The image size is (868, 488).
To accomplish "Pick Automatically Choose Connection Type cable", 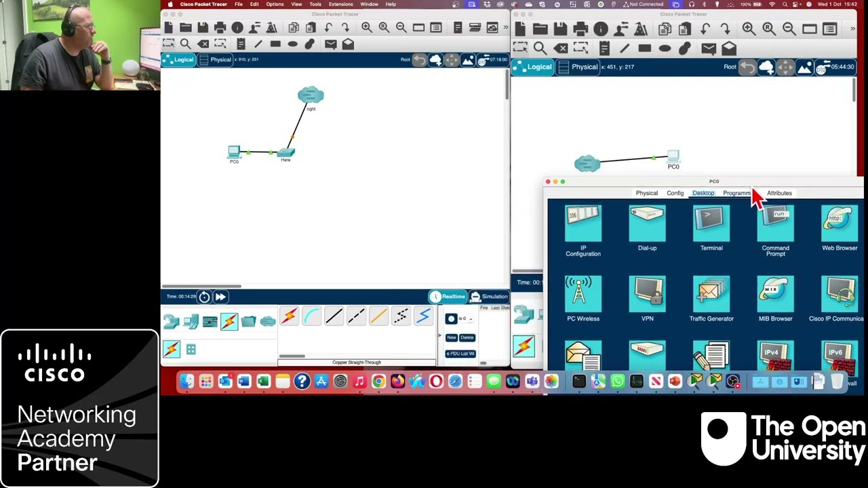I will coord(290,316).
